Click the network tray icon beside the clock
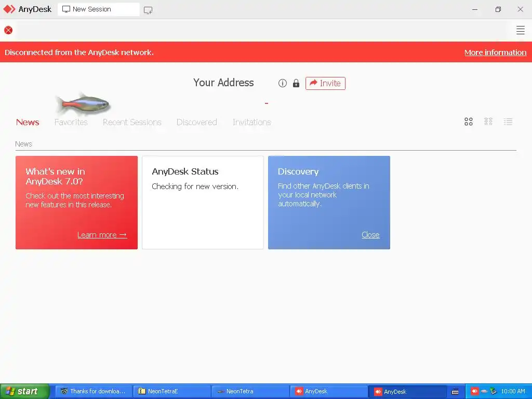This screenshot has height=399, width=532. pyautogui.click(x=494, y=391)
